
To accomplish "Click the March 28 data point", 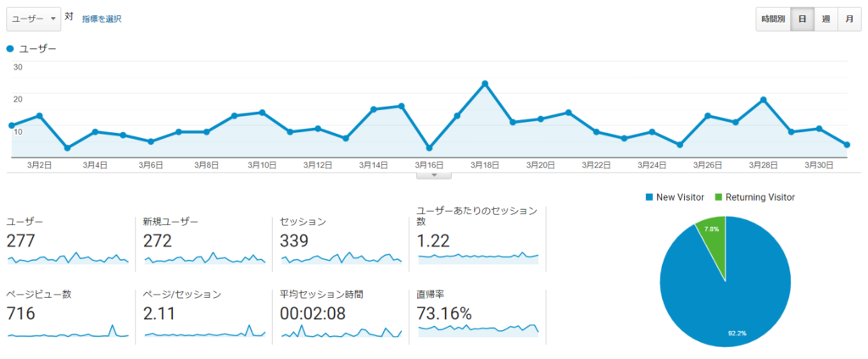I will 764,100.
